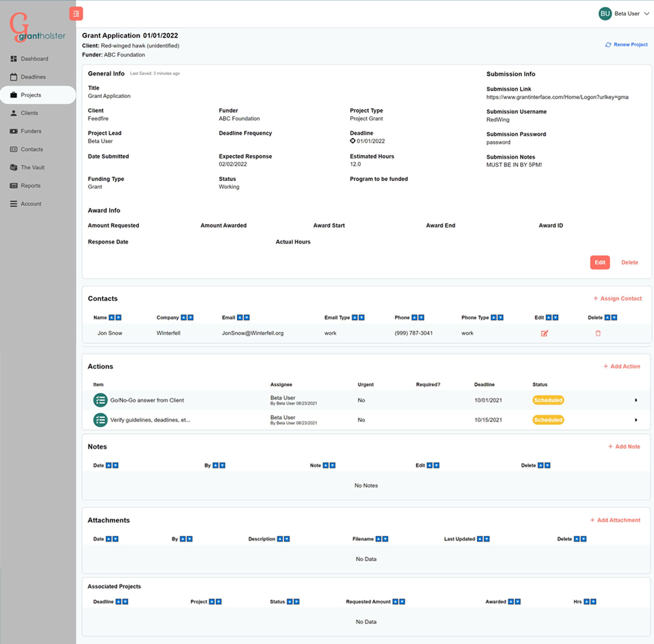Open the Beta User account dropdown chevron
Image resolution: width=654 pixels, height=644 pixels.
[x=647, y=14]
